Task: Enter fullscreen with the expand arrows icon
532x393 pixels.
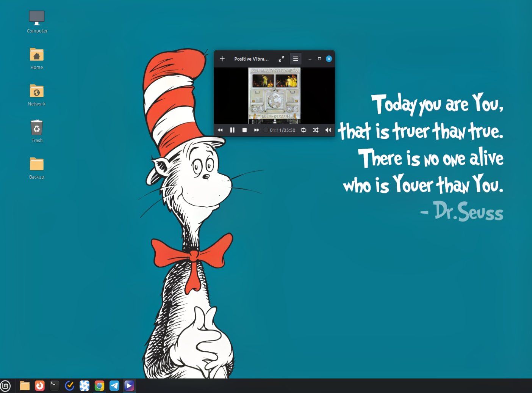Action: coord(281,59)
